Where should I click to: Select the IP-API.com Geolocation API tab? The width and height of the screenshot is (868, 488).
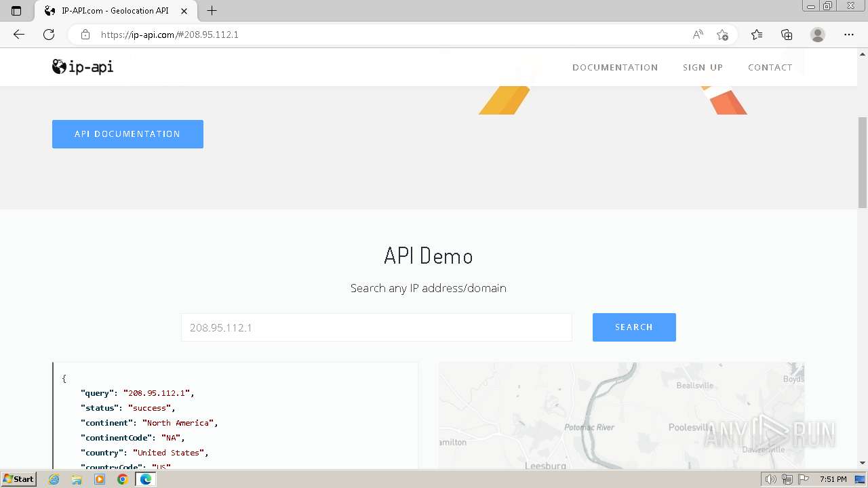pos(115,11)
